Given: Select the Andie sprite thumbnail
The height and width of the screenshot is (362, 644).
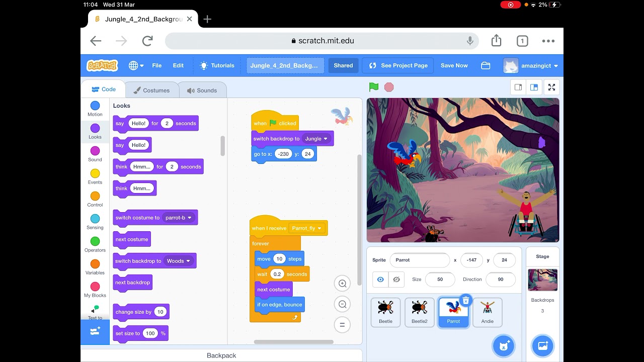Looking at the screenshot, I should (x=487, y=312).
